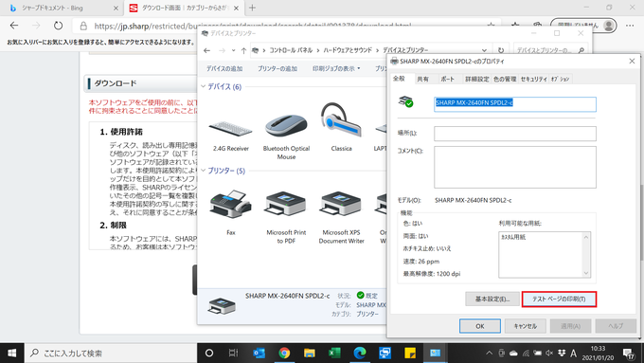Click the taskbar clock showing 10:33
Image resolution: width=644 pixels, height=363 pixels.
click(x=598, y=353)
